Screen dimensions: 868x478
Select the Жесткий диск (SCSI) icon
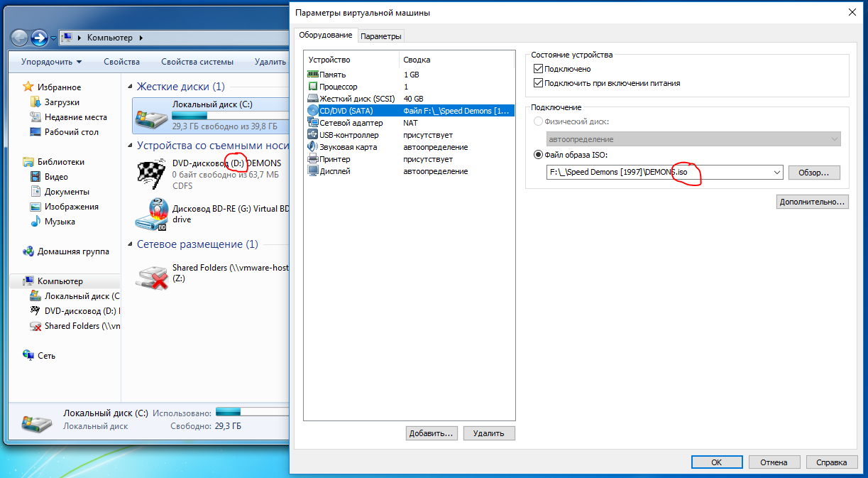313,98
